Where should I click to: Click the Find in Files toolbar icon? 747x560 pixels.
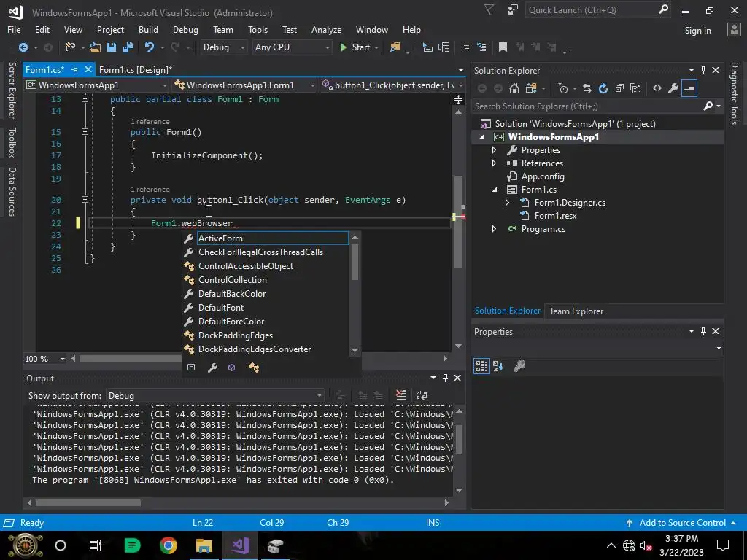click(x=395, y=47)
